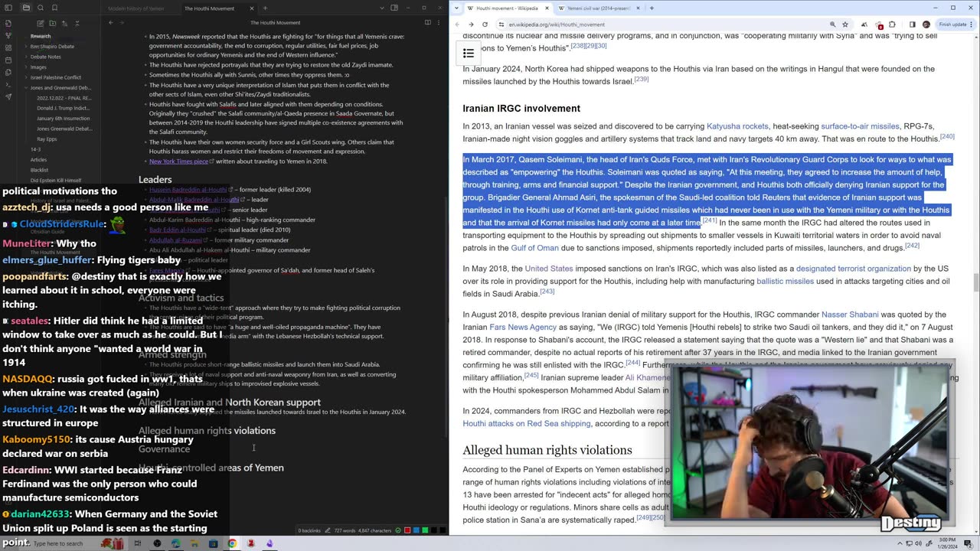The height and width of the screenshot is (551, 980).
Task: Bookmark this page with the star icon
Action: 845,24
